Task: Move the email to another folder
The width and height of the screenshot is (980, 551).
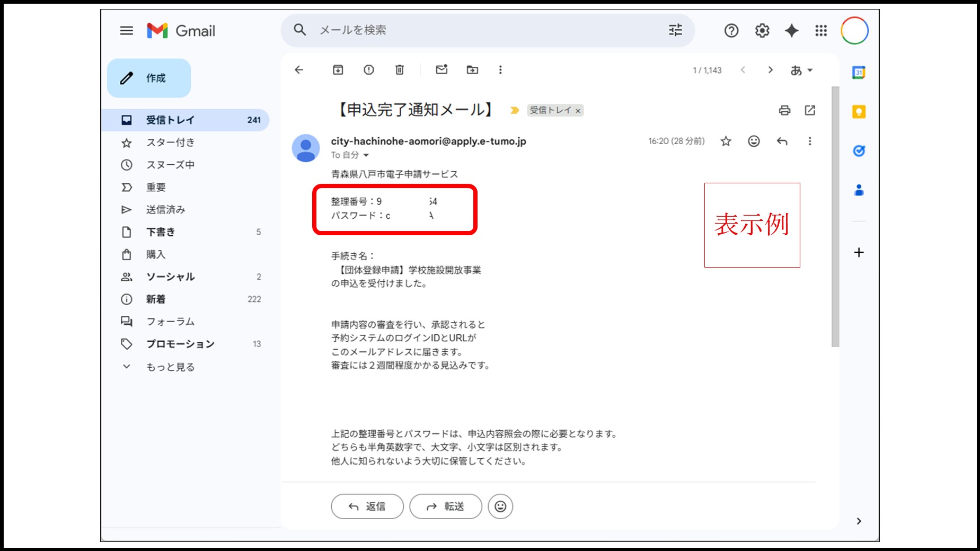Action: tap(472, 69)
